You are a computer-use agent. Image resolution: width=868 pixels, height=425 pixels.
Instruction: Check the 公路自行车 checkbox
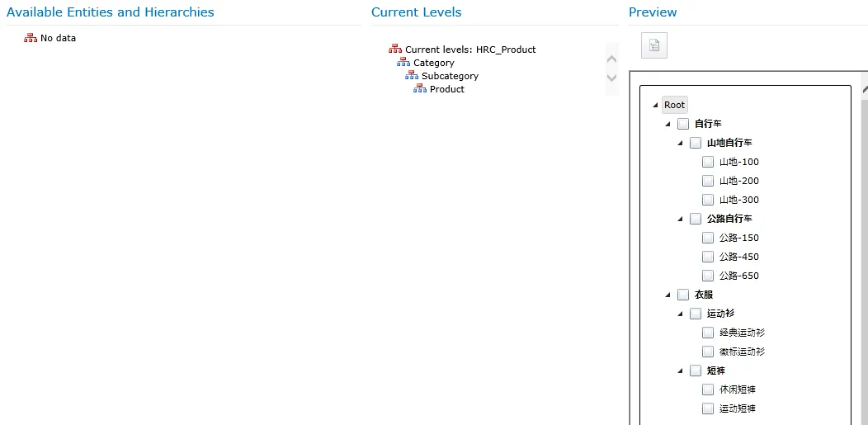pos(696,219)
